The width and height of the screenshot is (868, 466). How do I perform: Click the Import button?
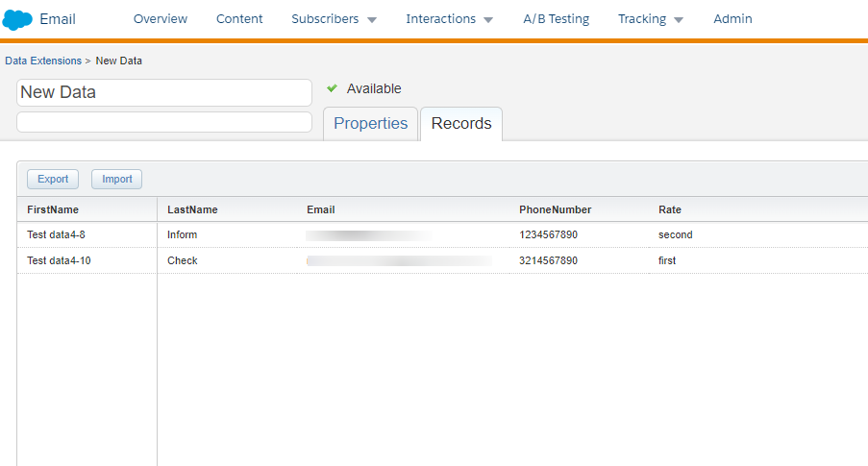tap(117, 179)
